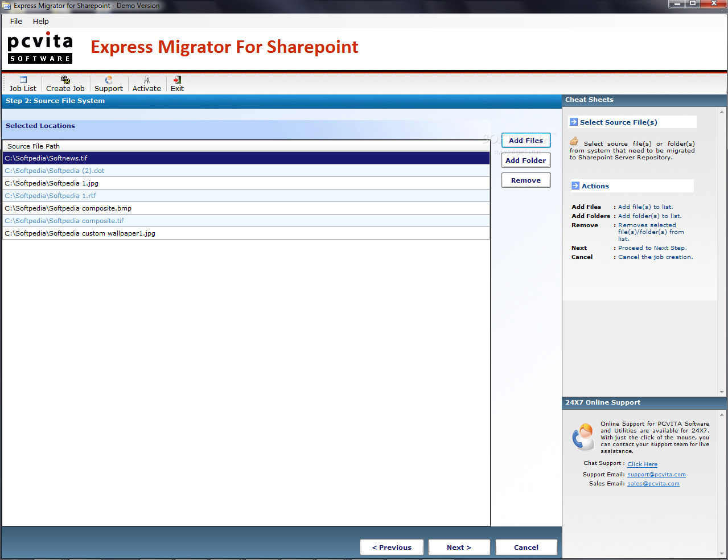This screenshot has height=560, width=728.
Task: Click the application icon in title bar
Action: point(7,6)
